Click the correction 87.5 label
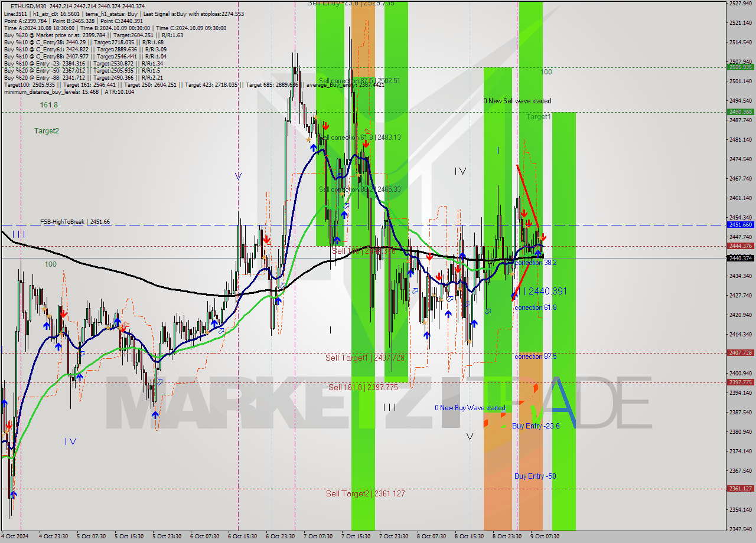The height and width of the screenshot is (543, 756). 535,356
